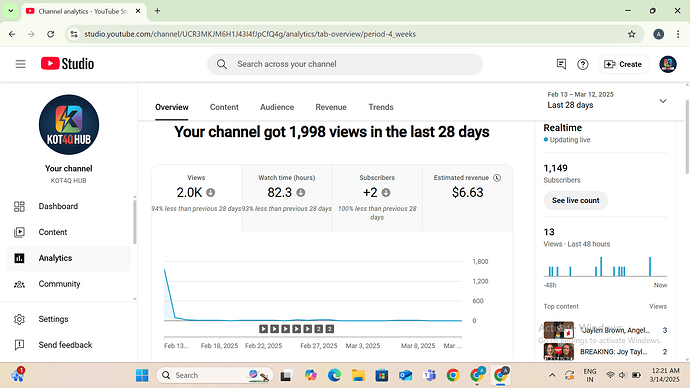This screenshot has height=388, width=690.
Task: Select the Watch time (hours) metric card
Action: 286,198
